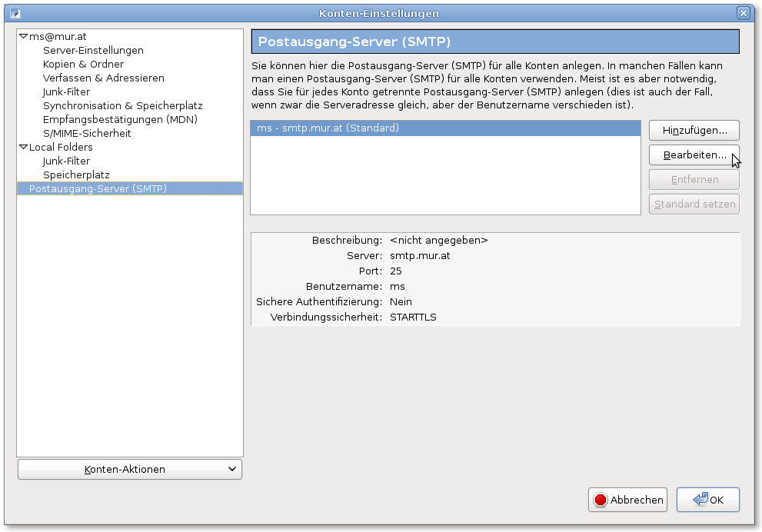Open Kopien & Ordner settings
This screenshot has width=762, height=532.
(83, 65)
